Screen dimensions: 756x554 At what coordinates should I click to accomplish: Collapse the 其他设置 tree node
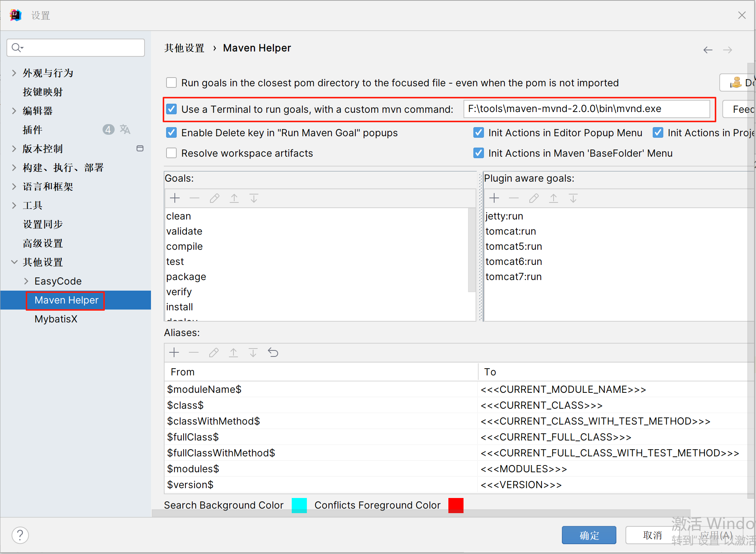point(14,262)
